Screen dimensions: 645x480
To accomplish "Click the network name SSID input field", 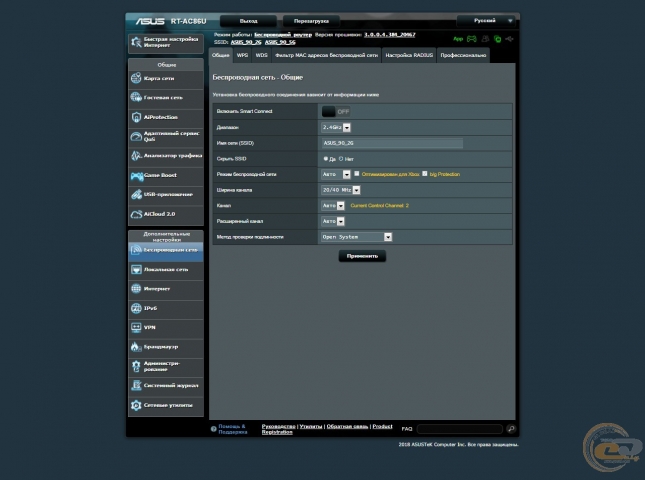I will pos(392,143).
